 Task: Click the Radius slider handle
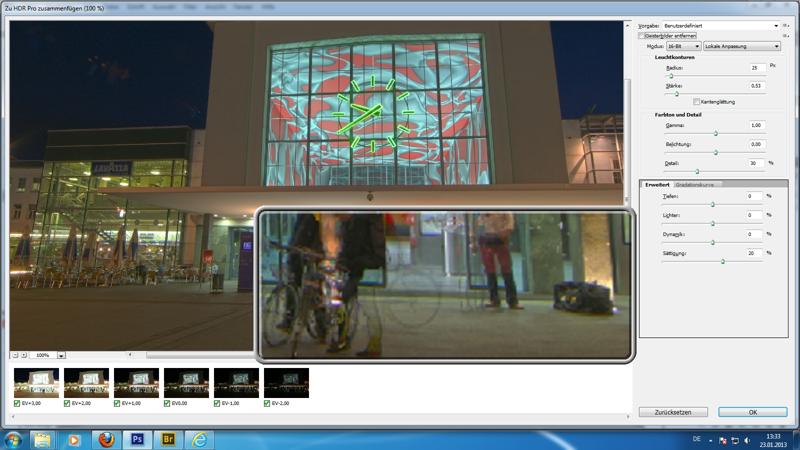(x=671, y=76)
